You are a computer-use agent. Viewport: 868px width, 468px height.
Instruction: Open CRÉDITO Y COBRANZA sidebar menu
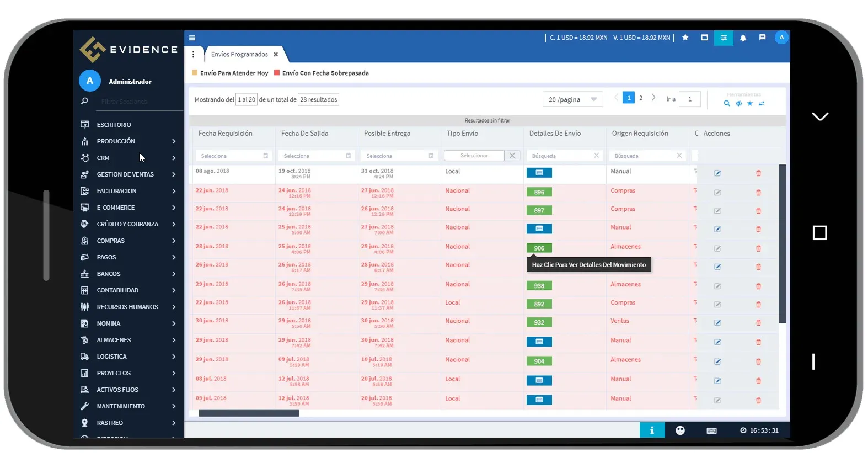[128, 224]
